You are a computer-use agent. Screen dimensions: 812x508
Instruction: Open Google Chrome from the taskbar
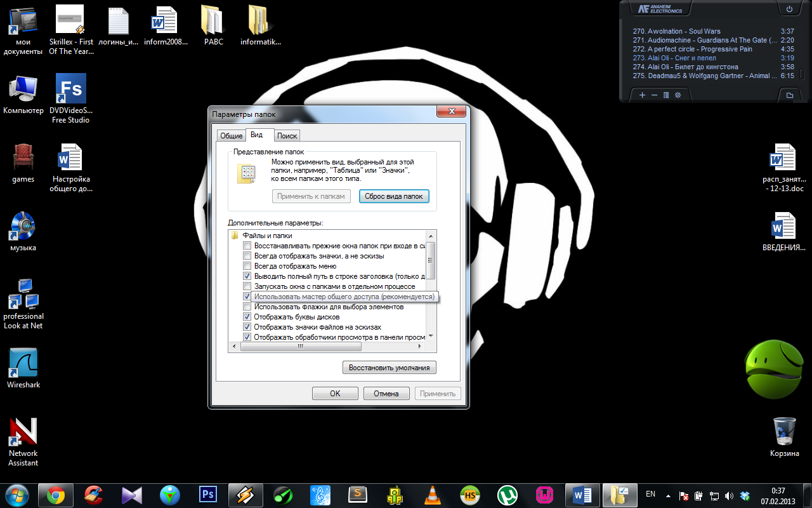pos(56,495)
